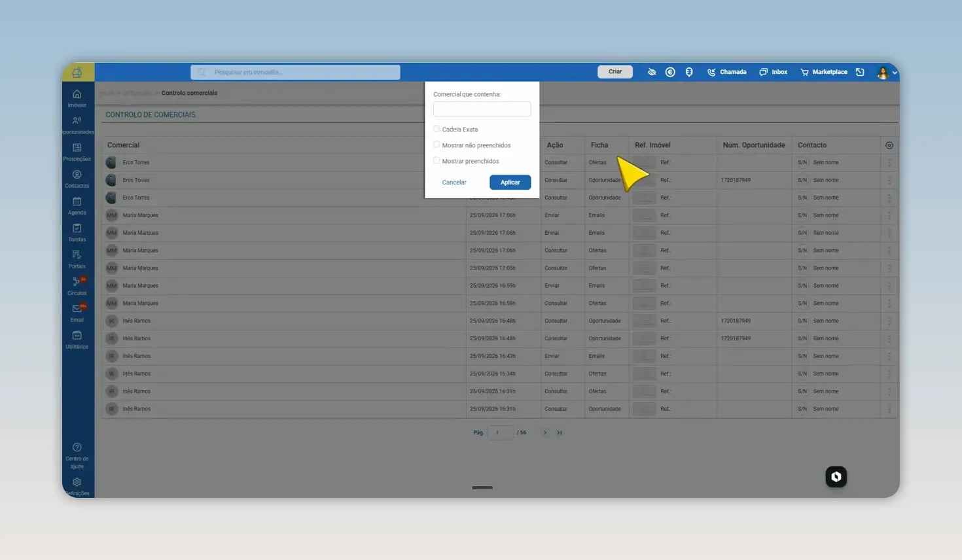Open Prospeções from the sidebar
The image size is (962, 560).
pyautogui.click(x=77, y=152)
